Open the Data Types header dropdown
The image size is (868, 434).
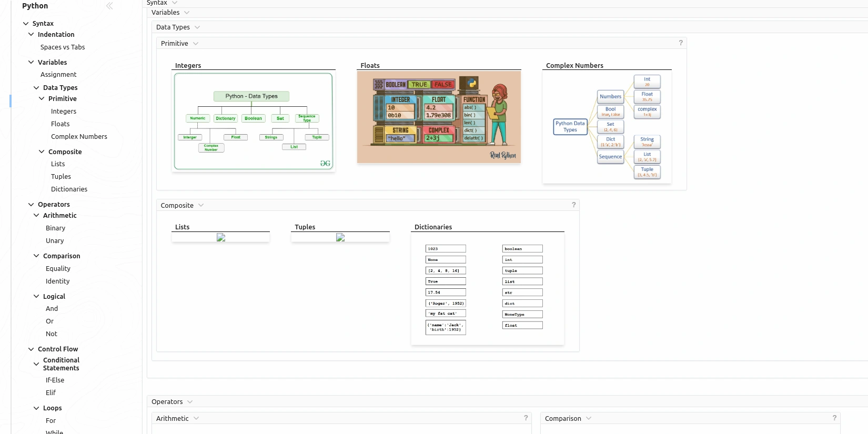coord(197,27)
